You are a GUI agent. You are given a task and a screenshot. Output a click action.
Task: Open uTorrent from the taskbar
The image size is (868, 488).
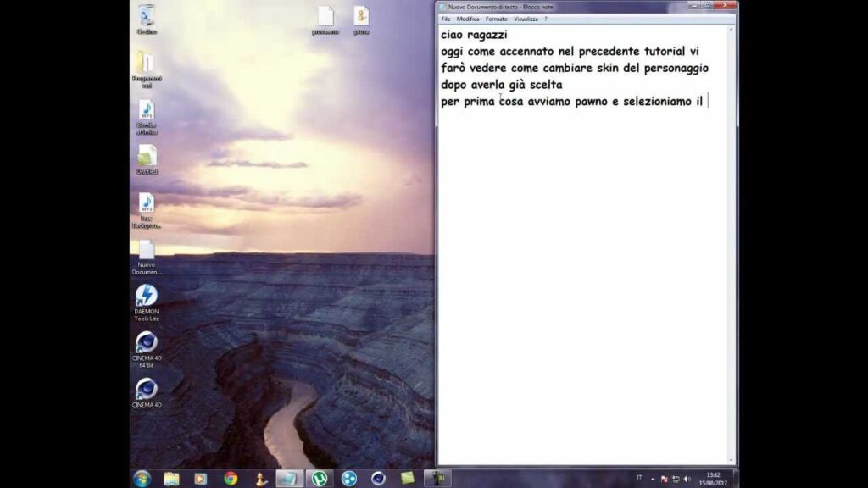[318, 476]
